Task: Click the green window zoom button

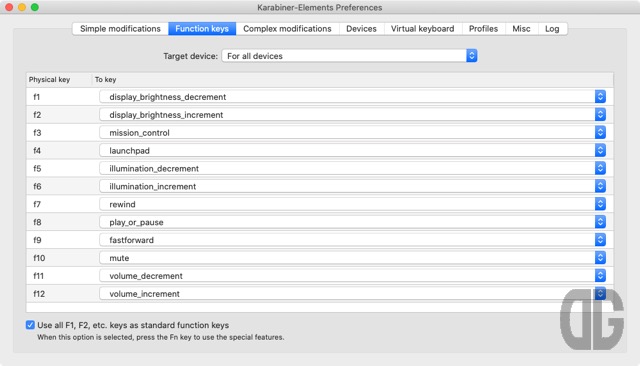Action: tap(35, 7)
